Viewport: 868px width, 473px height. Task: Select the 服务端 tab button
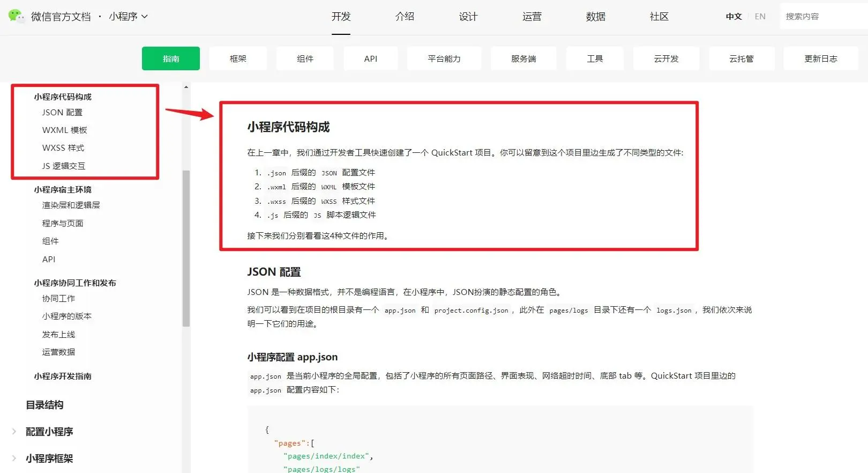523,58
